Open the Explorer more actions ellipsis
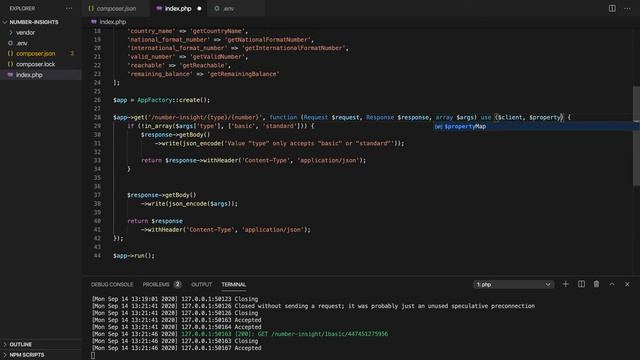The image size is (640, 360). [69, 9]
